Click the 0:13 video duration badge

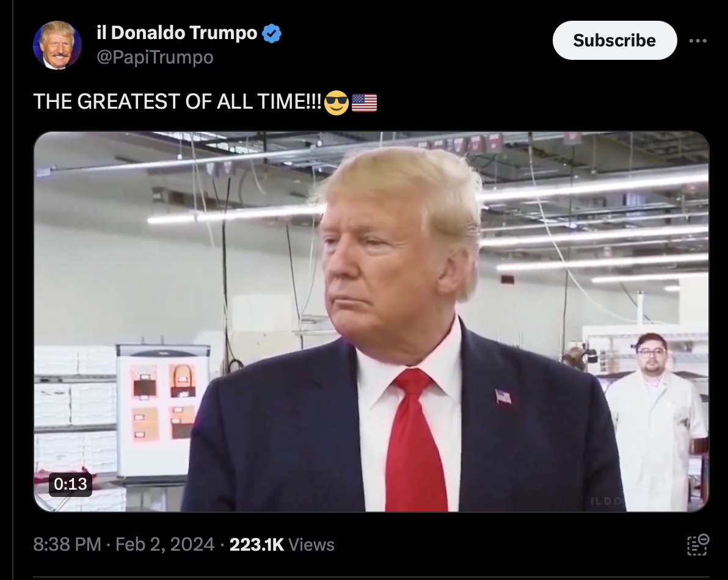point(71,484)
